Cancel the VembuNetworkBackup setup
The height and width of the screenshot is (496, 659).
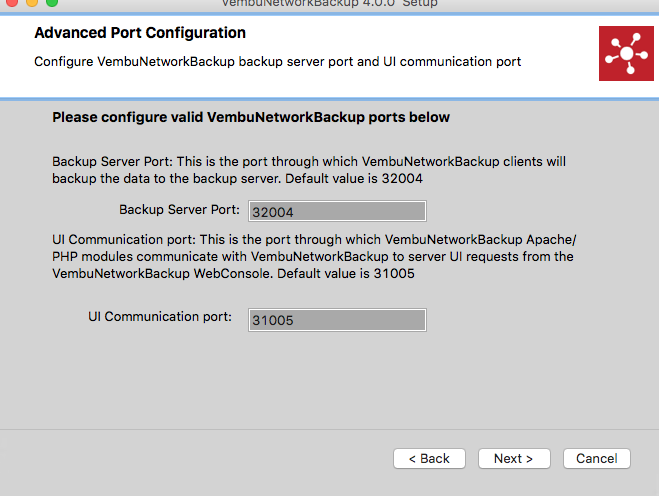coord(597,458)
